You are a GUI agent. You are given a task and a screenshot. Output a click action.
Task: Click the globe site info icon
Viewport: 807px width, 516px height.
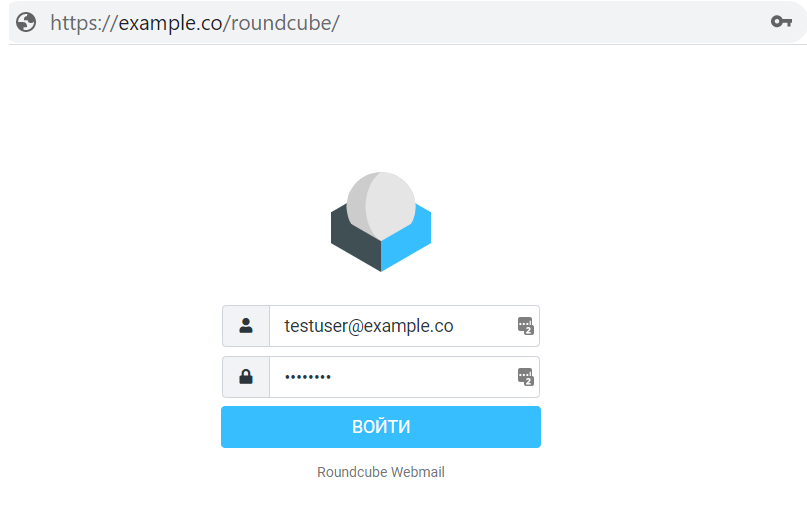click(27, 22)
